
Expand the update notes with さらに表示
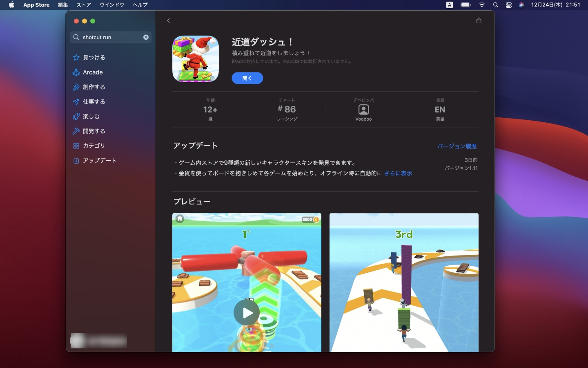(398, 173)
